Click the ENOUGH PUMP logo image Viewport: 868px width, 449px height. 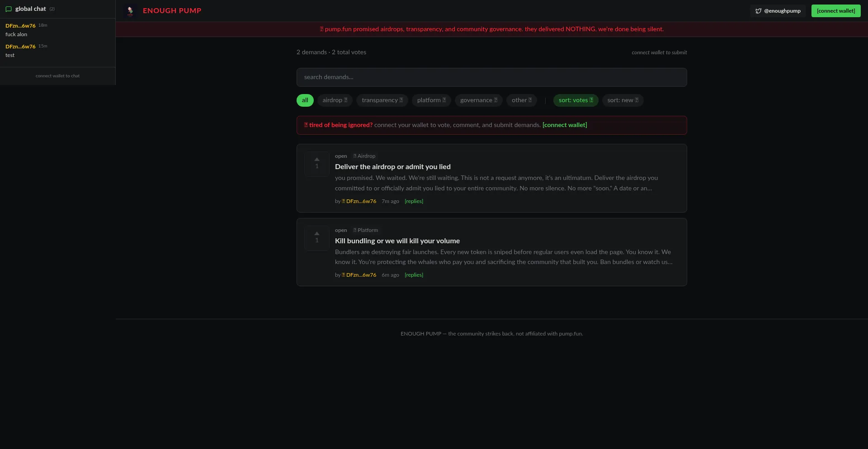click(130, 11)
